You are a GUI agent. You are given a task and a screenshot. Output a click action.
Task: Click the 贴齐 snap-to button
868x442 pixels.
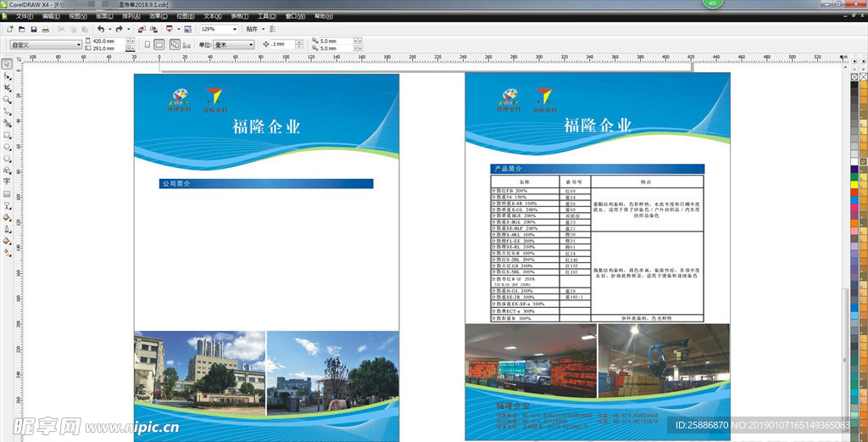tap(253, 29)
